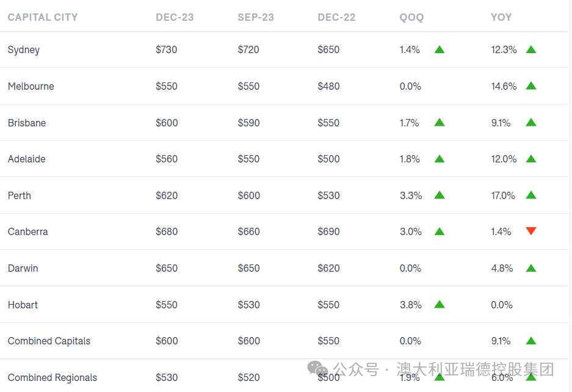Image resolution: width=572 pixels, height=392 pixels.
Task: Click the SEP-23 column header
Action: point(256,17)
